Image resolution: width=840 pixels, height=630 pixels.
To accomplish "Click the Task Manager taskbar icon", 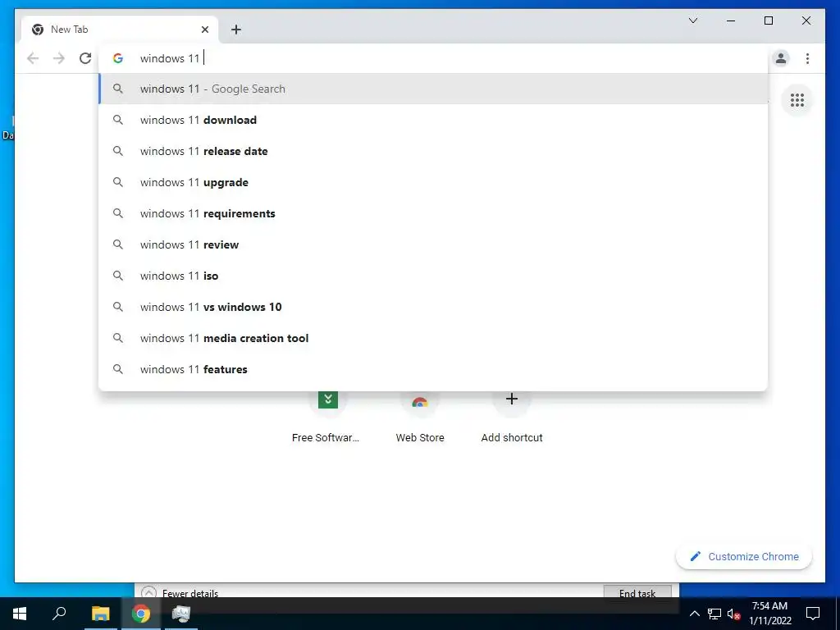I will click(181, 614).
